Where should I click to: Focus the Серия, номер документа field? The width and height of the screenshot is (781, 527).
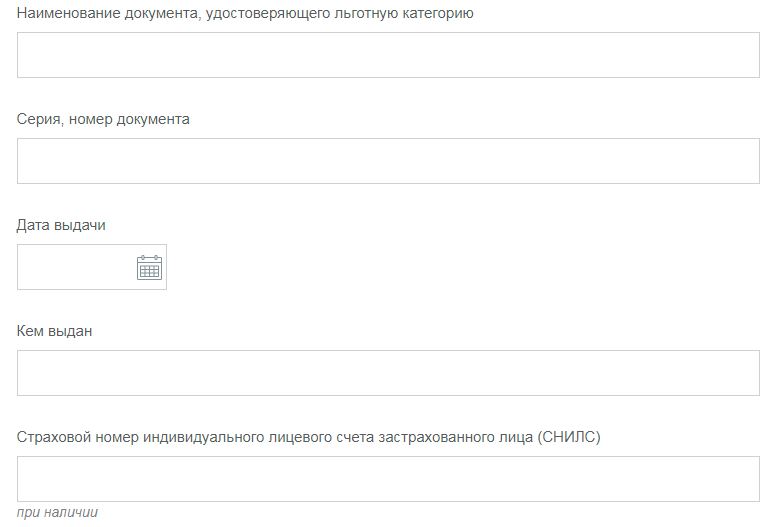(388, 161)
